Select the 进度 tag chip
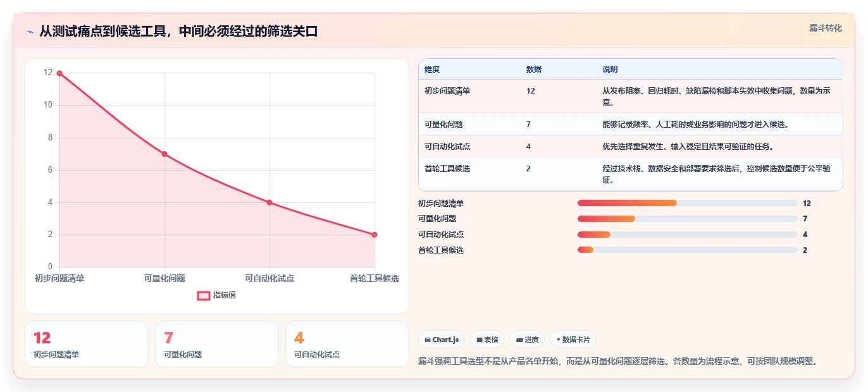Image resolution: width=868 pixels, height=392 pixels. click(527, 340)
